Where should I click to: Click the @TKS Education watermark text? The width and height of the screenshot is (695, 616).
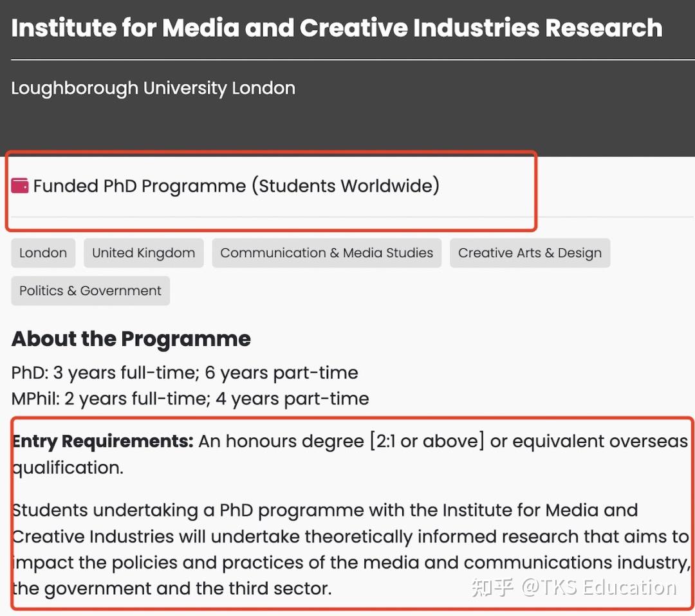coord(599,587)
